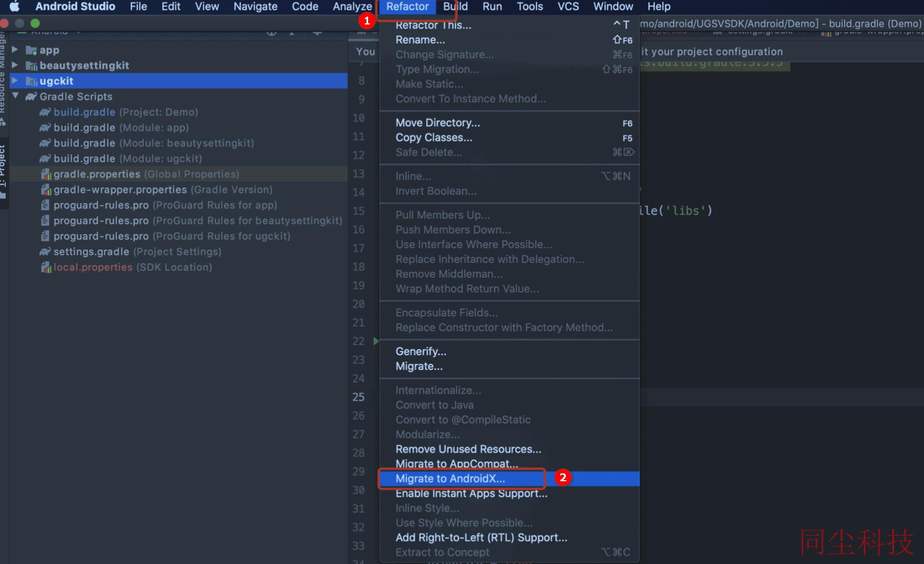
Task: Select Copy Classes... menu entry
Action: pyautogui.click(x=509, y=138)
